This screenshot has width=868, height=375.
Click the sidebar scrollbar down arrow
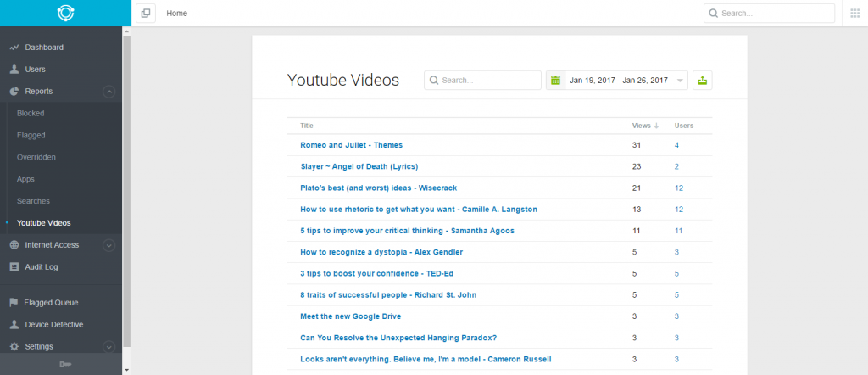pos(127,369)
